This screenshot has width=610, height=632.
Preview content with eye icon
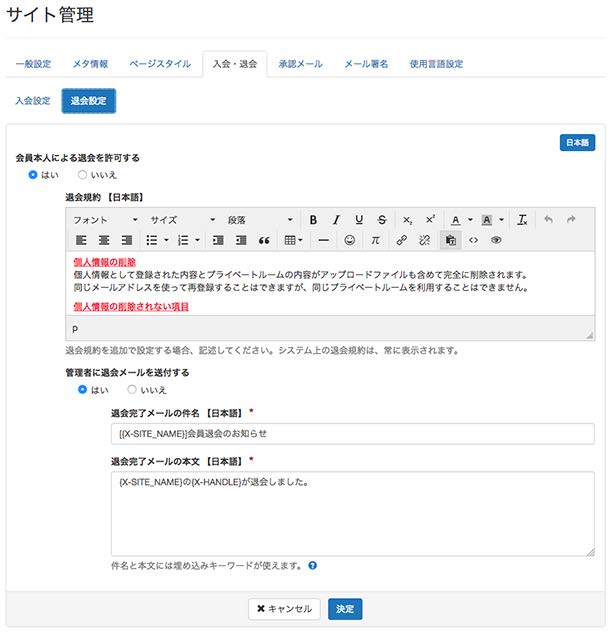496,240
